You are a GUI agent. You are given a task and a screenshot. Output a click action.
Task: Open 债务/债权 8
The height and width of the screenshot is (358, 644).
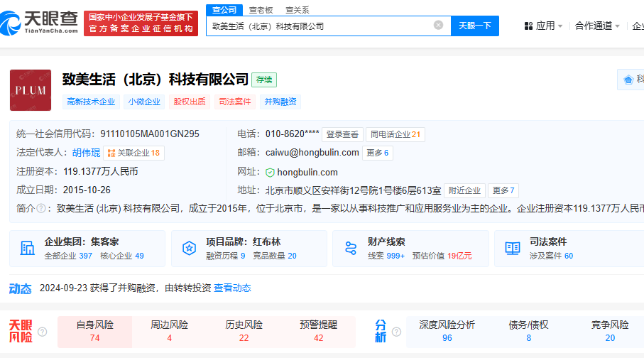click(x=528, y=332)
